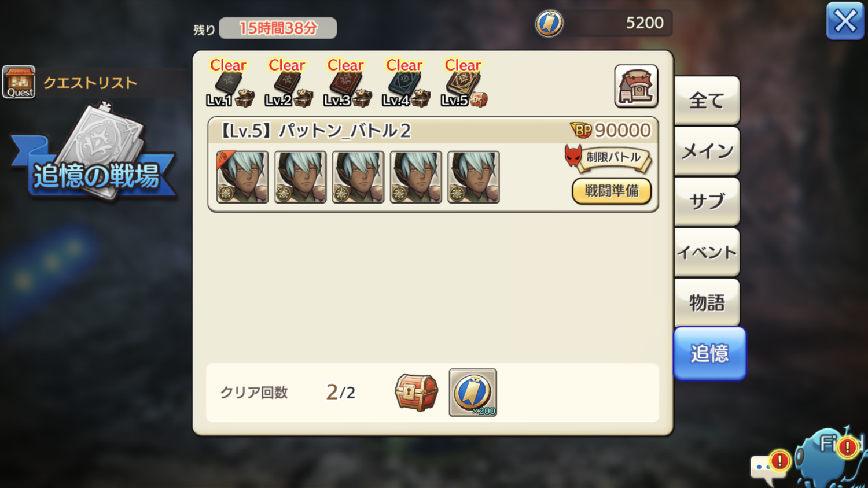The width and height of the screenshot is (868, 488).
Task: Switch to the 物語 tab
Action: coord(707,302)
